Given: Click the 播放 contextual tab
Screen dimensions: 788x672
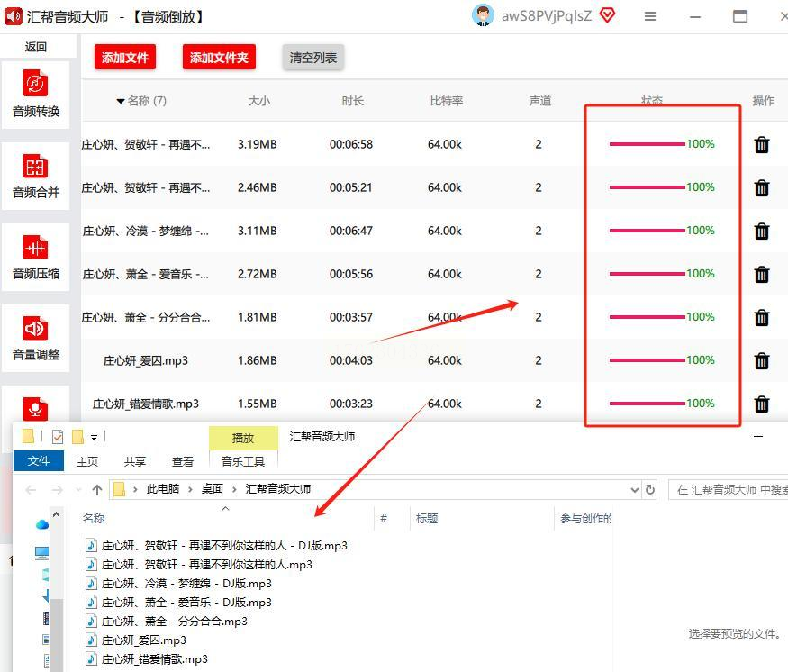Looking at the screenshot, I should tap(243, 438).
